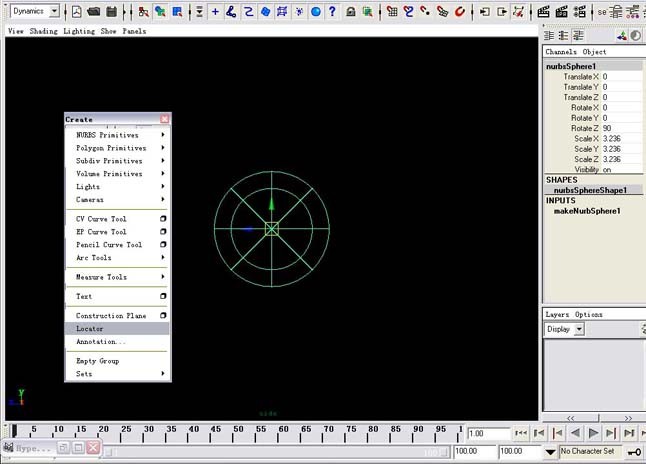Toggle construction history icon
646x464 pixels.
coord(518,12)
